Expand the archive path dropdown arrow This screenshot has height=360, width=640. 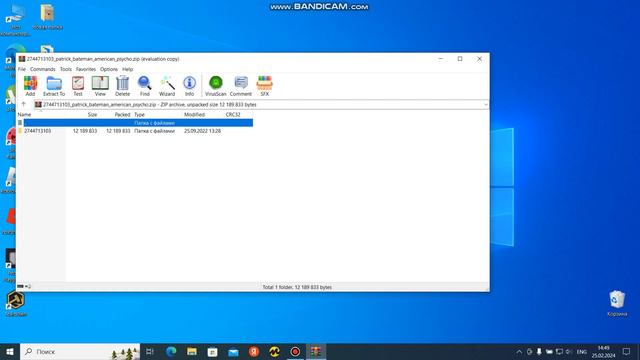485,105
